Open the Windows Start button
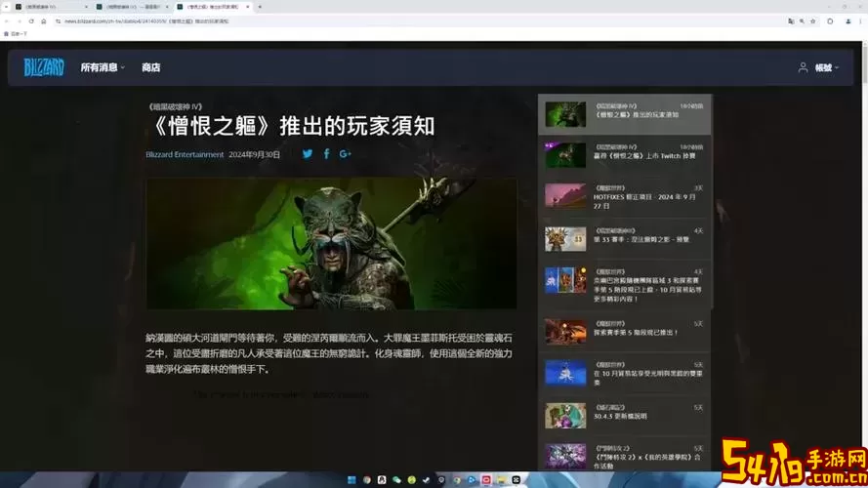 351,479
